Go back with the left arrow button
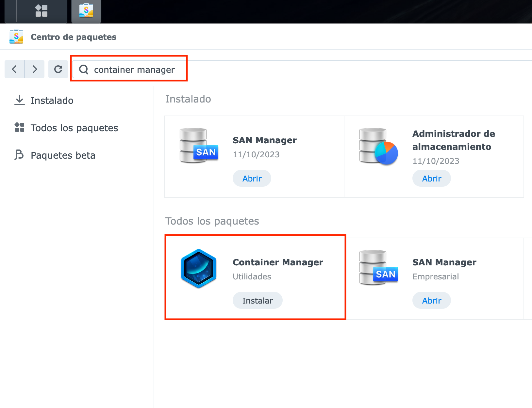 click(x=14, y=69)
